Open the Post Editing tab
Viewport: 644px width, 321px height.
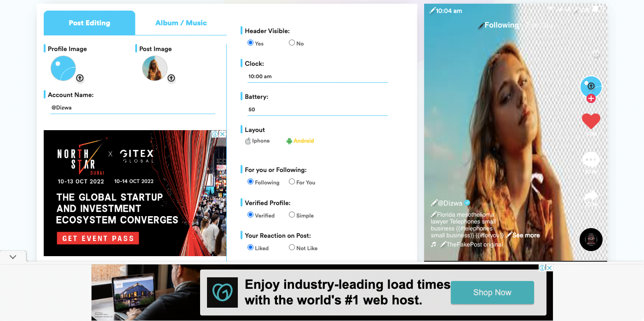coord(89,23)
